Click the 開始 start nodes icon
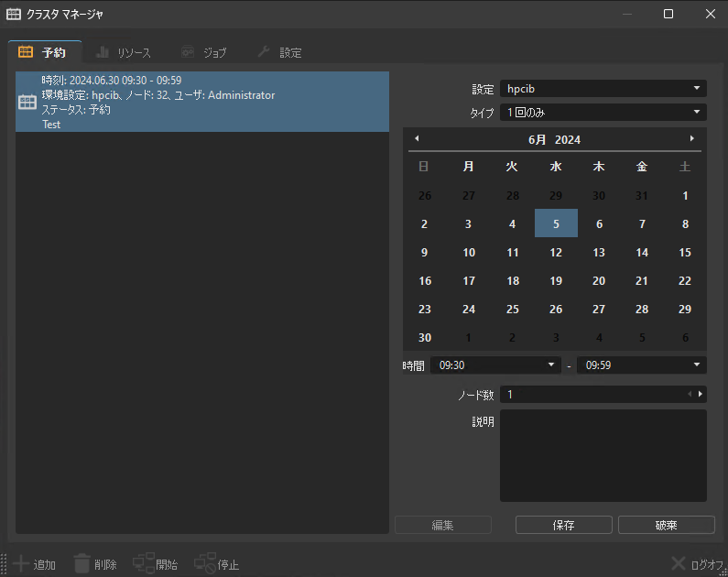The height and width of the screenshot is (577, 728). click(x=144, y=563)
